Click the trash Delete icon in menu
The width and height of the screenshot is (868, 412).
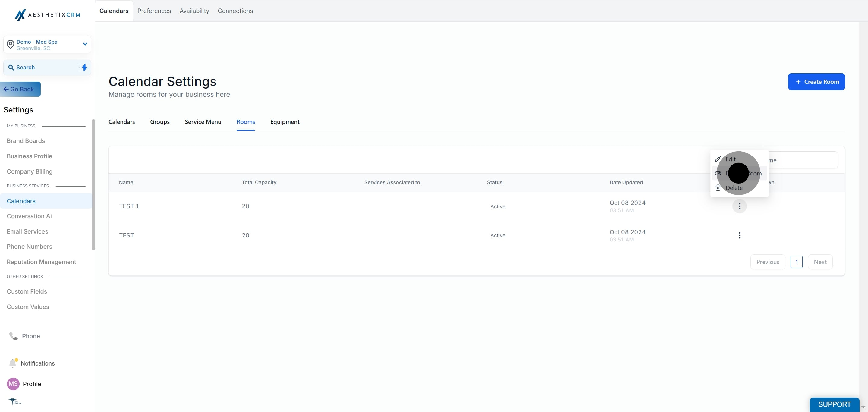click(x=718, y=188)
